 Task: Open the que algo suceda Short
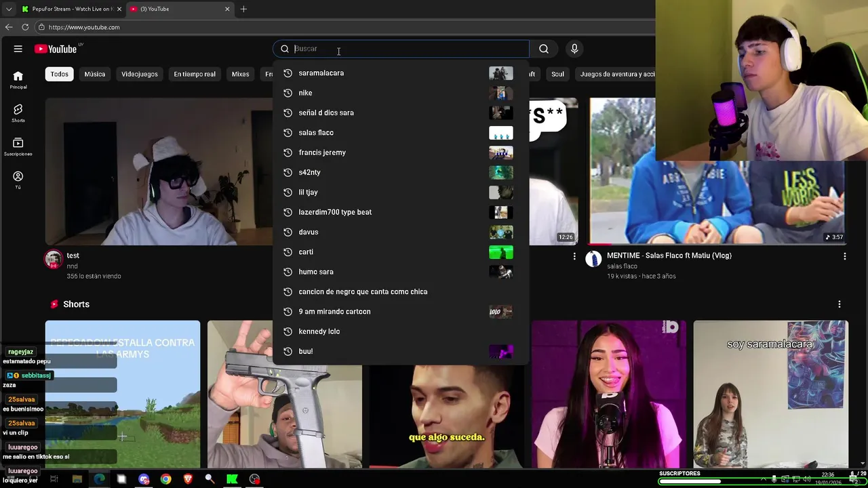446,416
